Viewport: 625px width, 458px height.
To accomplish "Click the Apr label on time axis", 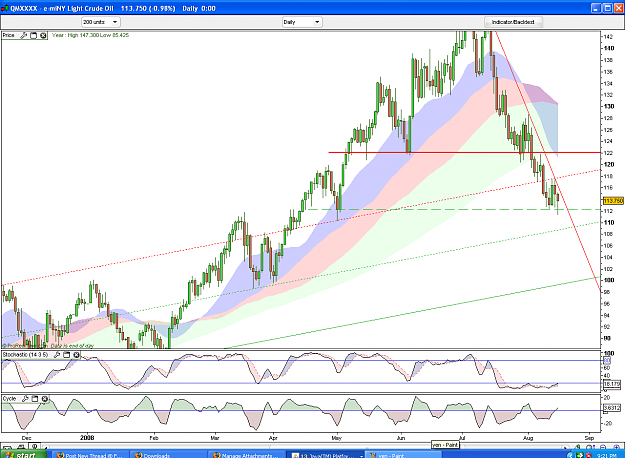I will click(273, 438).
